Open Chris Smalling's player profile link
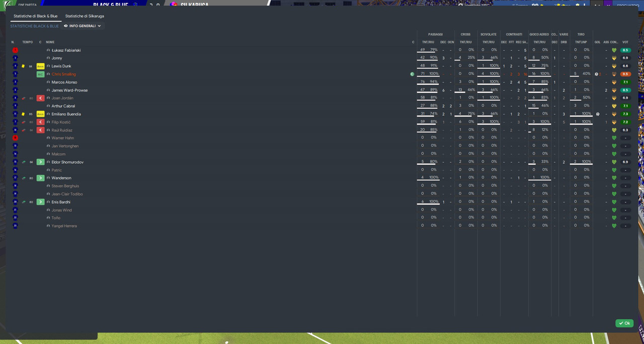This screenshot has height=344, width=644. [x=63, y=74]
